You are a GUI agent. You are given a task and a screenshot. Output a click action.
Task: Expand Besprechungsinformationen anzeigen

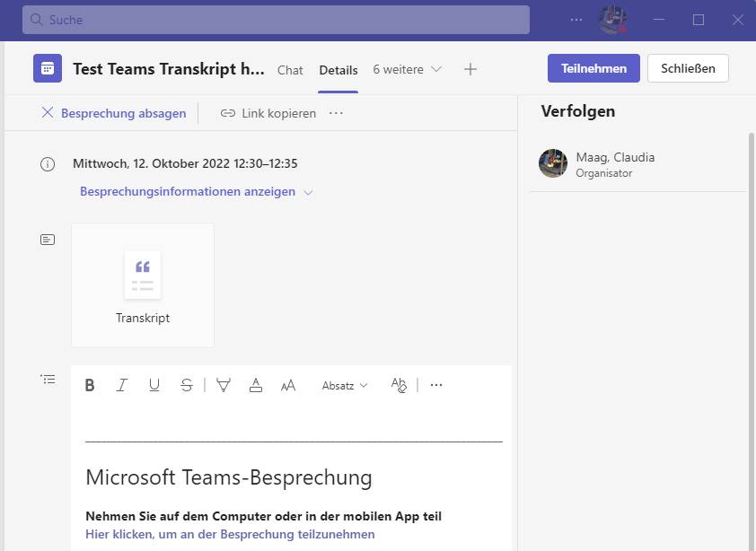point(188,191)
